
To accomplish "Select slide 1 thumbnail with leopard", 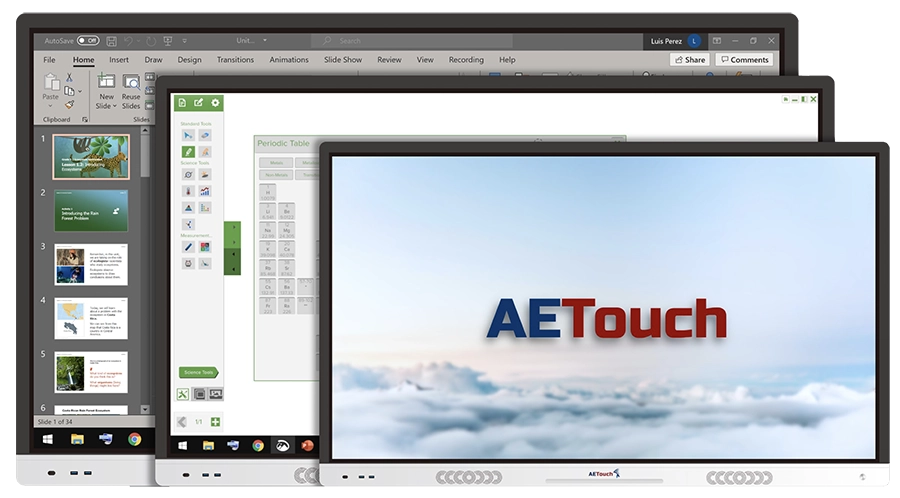I will click(91, 157).
